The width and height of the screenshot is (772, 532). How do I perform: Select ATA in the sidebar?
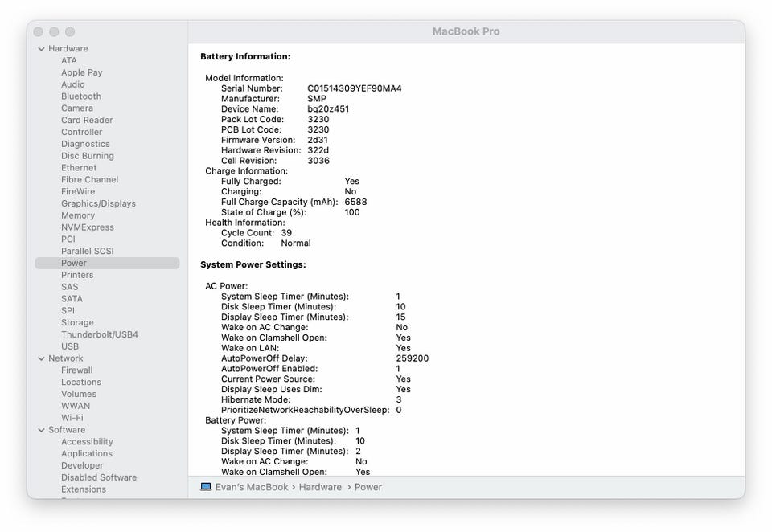69,60
